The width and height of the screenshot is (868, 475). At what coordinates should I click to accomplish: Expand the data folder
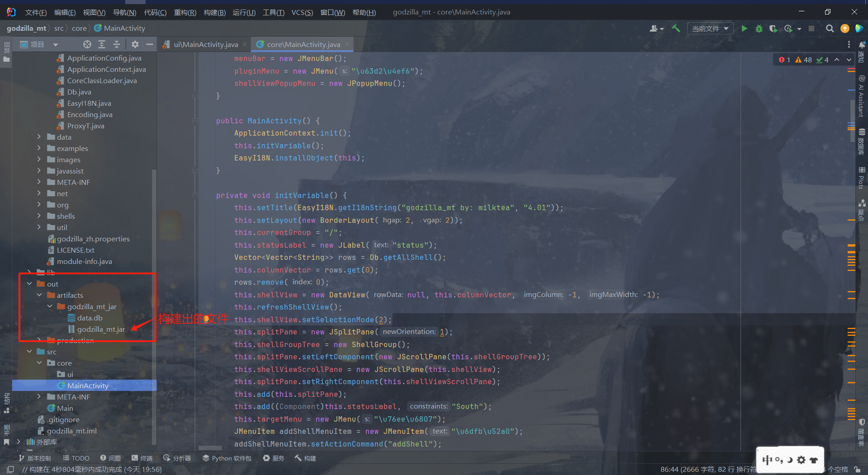pos(39,136)
